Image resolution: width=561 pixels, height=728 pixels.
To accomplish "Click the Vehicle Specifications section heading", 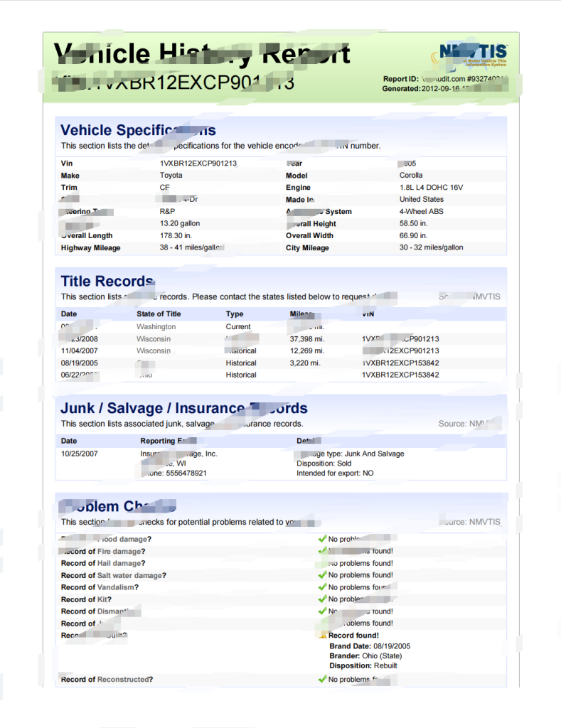I will [x=138, y=130].
